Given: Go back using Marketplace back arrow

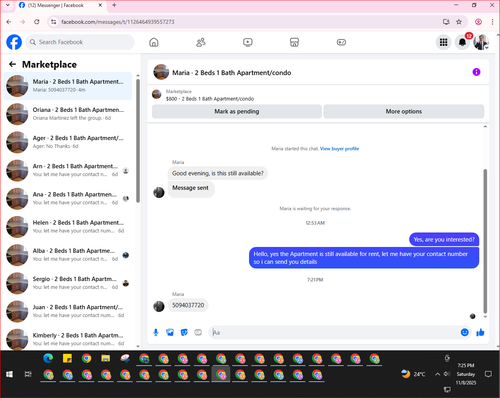Looking at the screenshot, I should tap(13, 64).
